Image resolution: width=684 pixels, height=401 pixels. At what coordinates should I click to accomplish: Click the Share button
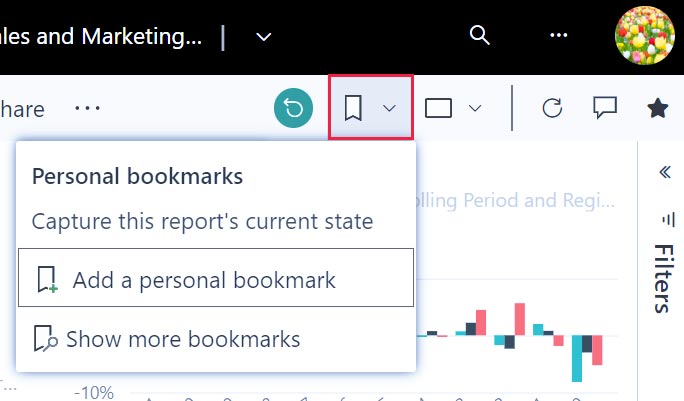click(22, 110)
